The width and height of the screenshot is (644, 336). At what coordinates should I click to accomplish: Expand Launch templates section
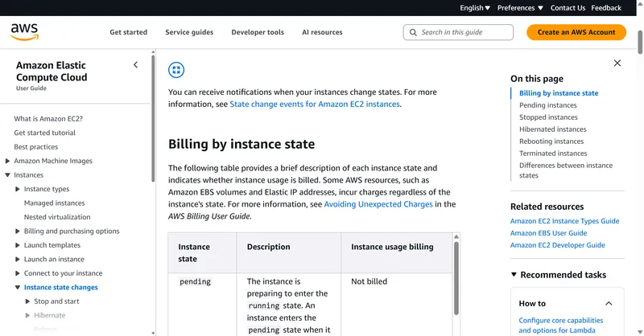tap(17, 245)
